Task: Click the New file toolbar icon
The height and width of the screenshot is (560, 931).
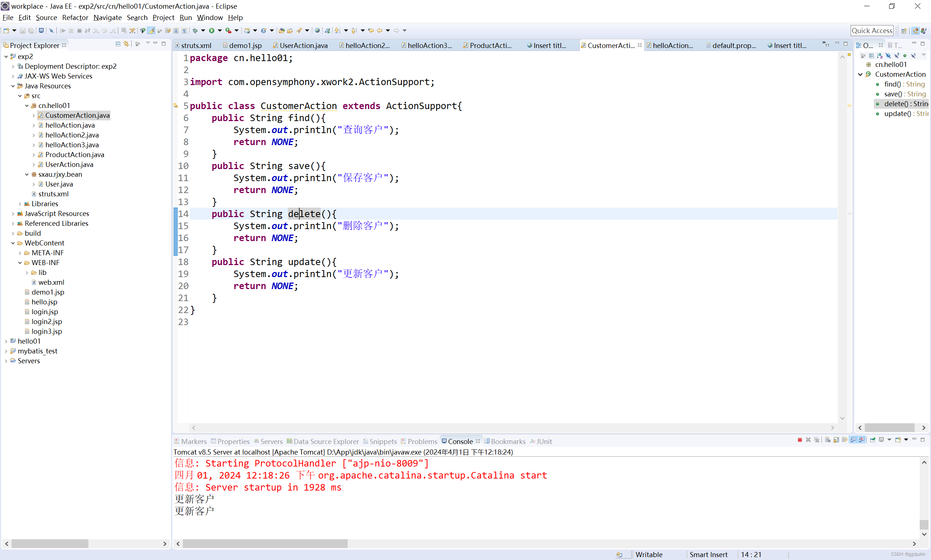Action: point(6,31)
